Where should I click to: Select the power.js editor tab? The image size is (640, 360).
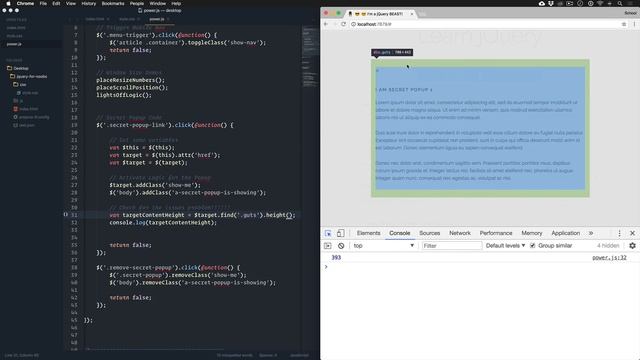click(x=157, y=19)
